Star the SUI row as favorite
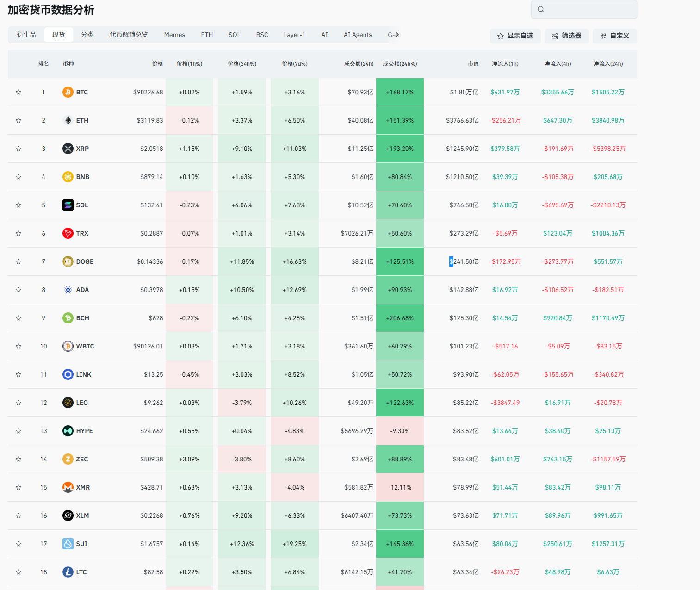Image resolution: width=700 pixels, height=590 pixels. click(19, 544)
